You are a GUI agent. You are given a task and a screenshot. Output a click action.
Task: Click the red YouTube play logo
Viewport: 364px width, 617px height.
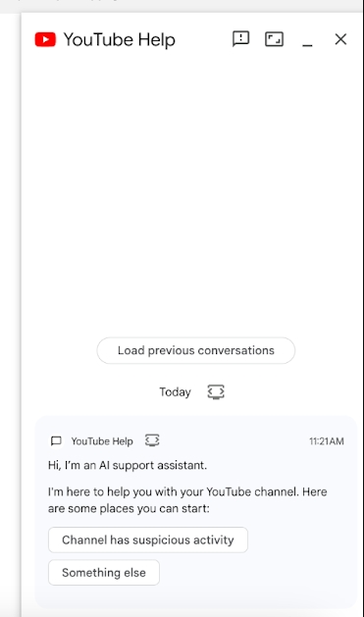[45, 40]
